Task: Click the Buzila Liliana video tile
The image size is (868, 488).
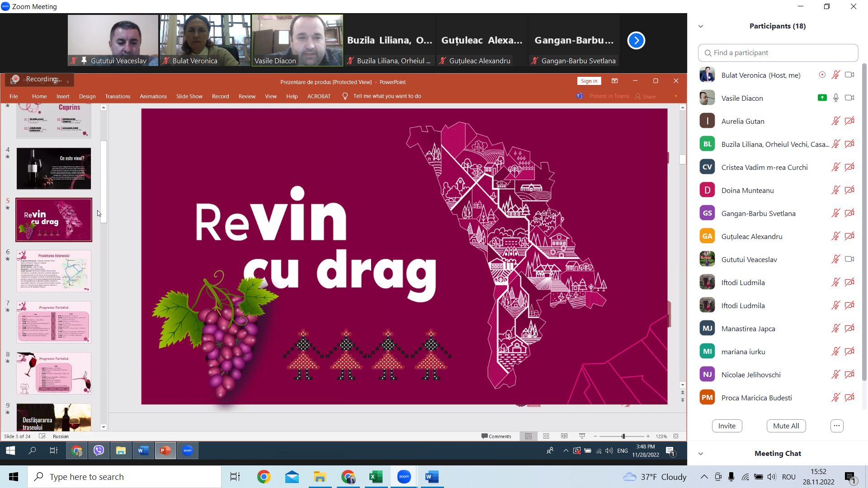Action: tap(390, 41)
